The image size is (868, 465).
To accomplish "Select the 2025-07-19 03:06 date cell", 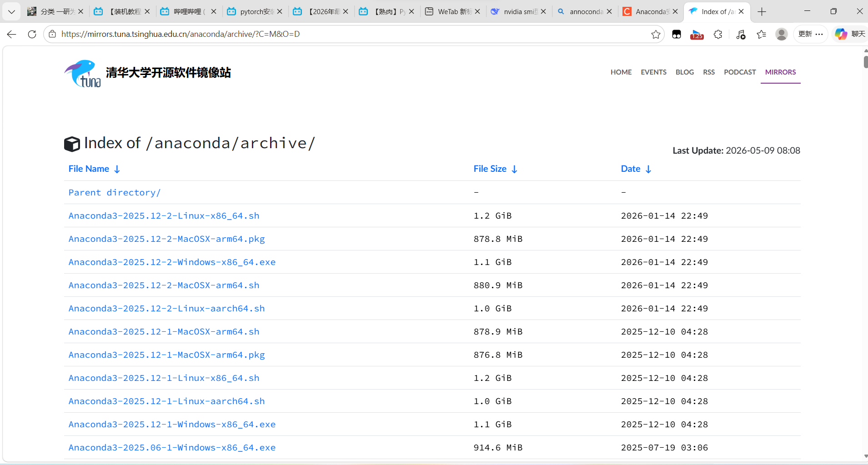I will (x=664, y=448).
